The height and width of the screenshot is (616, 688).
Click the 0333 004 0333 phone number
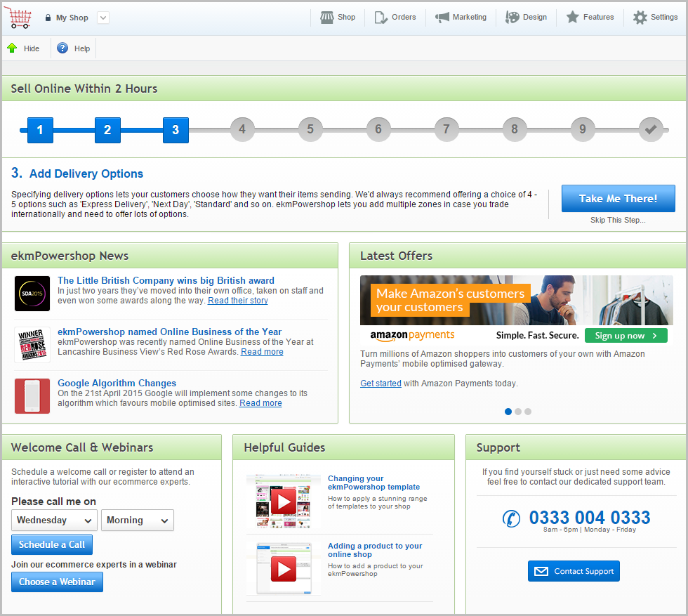coord(589,518)
